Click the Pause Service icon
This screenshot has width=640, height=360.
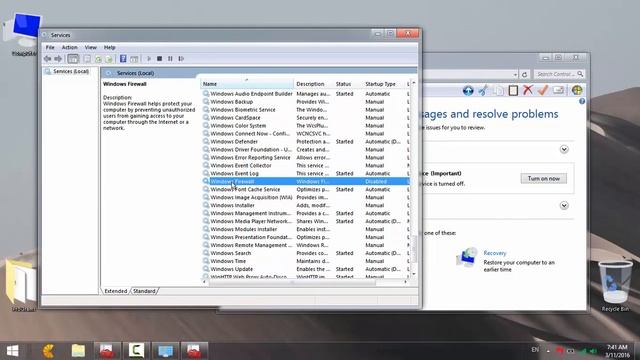click(170, 59)
